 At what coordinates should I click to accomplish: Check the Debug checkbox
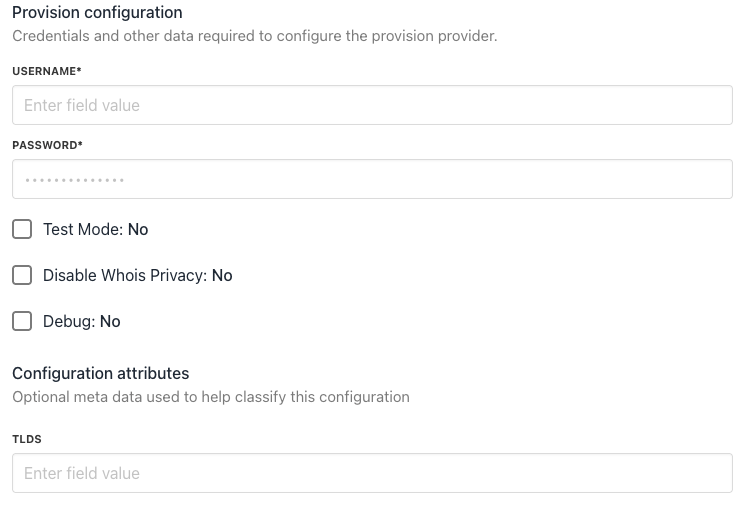pyautogui.click(x=22, y=321)
